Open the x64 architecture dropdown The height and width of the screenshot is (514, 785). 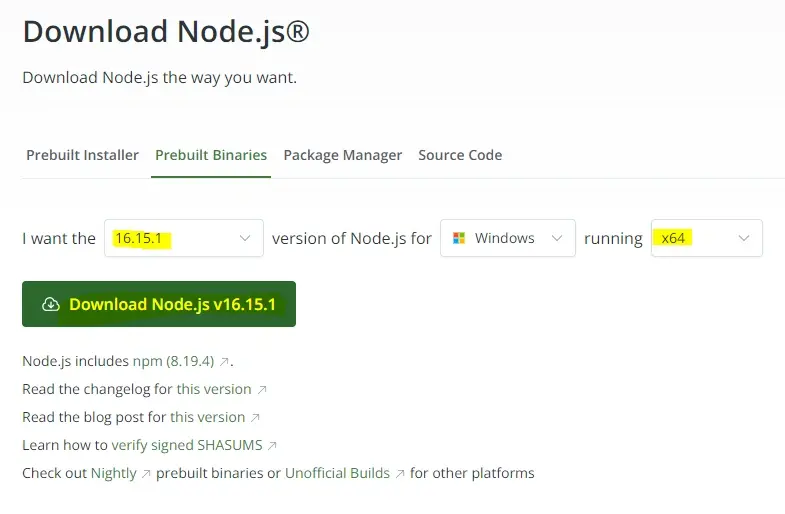tap(706, 238)
